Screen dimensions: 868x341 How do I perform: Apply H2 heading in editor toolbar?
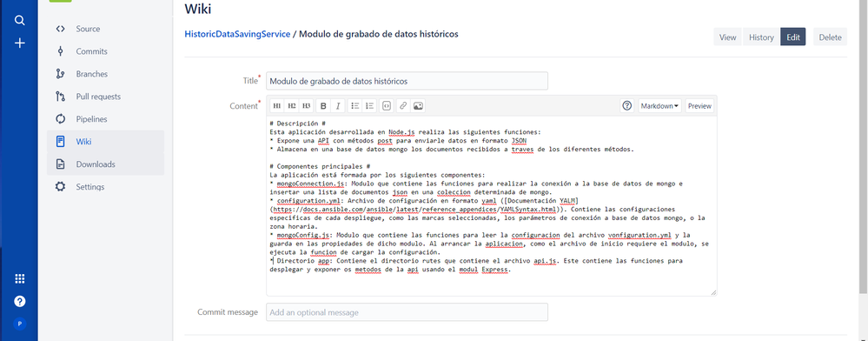(x=292, y=106)
